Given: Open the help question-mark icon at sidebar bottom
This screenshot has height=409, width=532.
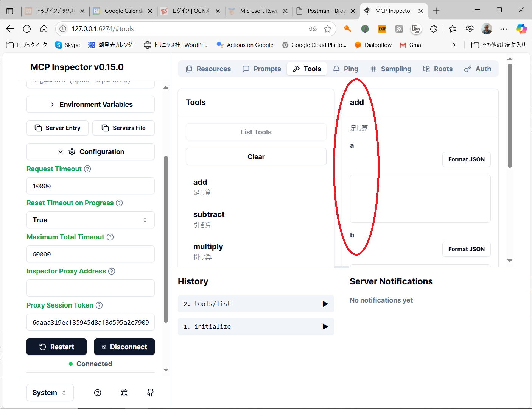Looking at the screenshot, I should click(x=98, y=393).
